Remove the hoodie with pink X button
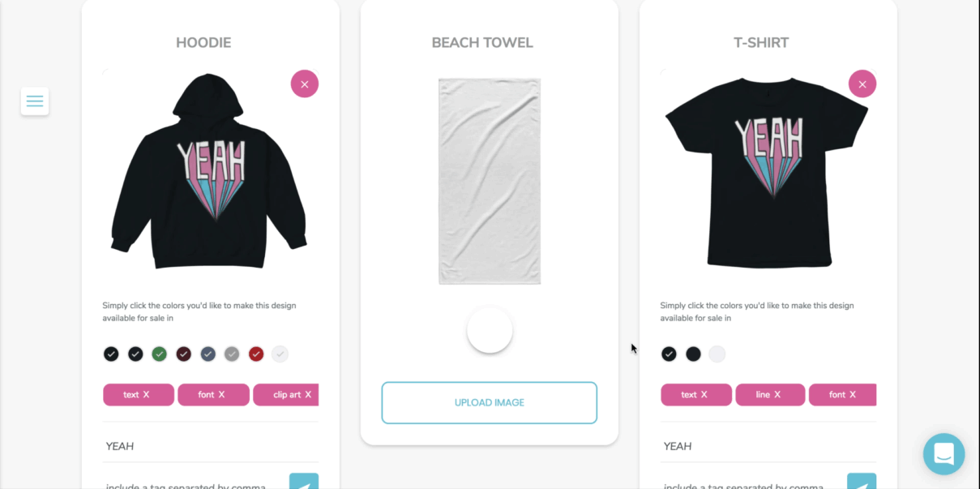980x489 pixels. [305, 84]
